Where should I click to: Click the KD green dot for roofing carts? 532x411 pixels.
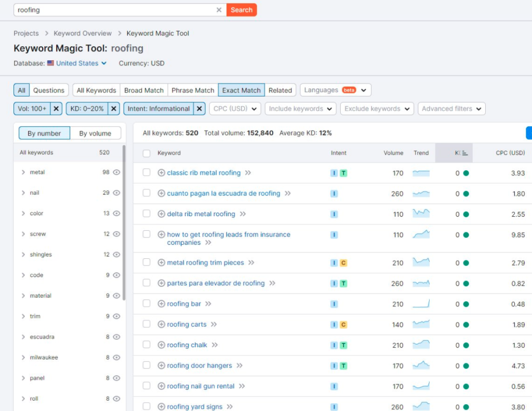[466, 325]
